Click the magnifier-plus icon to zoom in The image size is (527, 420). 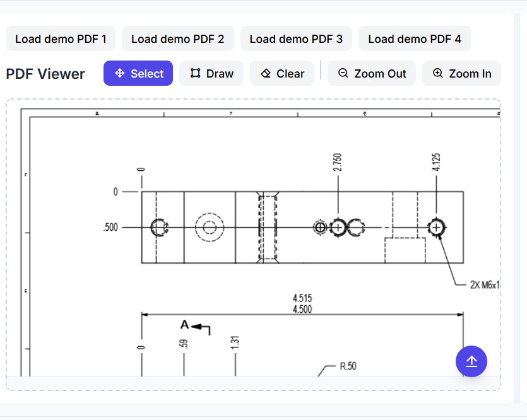coord(437,73)
